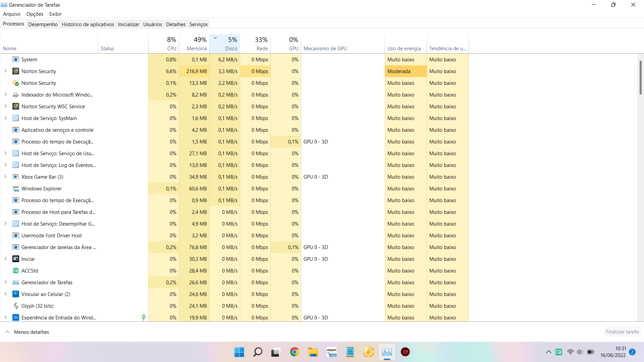644x362 pixels.
Task: Expand Vincular ao Celular (2) group
Action: 5,294
